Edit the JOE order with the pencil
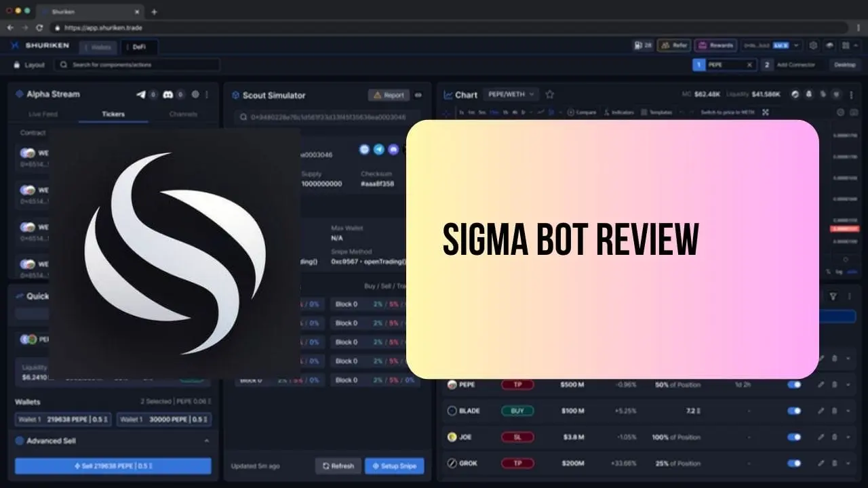Image resolution: width=868 pixels, height=488 pixels. [821, 437]
